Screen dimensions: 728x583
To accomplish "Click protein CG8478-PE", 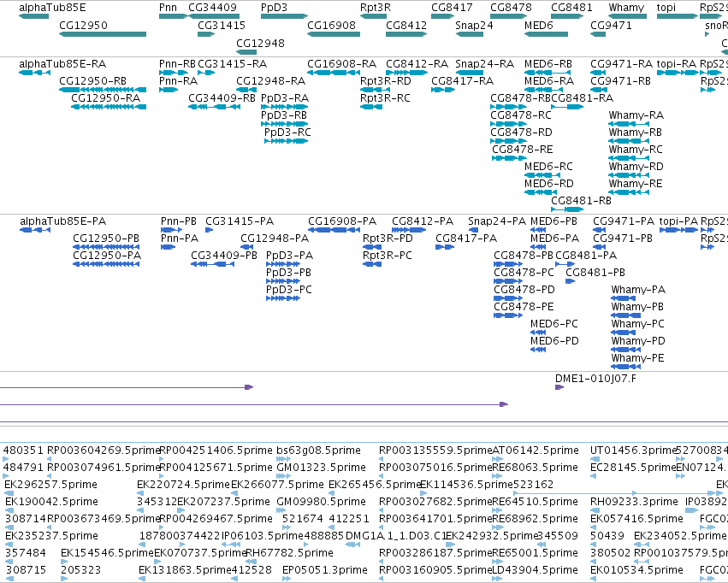I will click(524, 308).
